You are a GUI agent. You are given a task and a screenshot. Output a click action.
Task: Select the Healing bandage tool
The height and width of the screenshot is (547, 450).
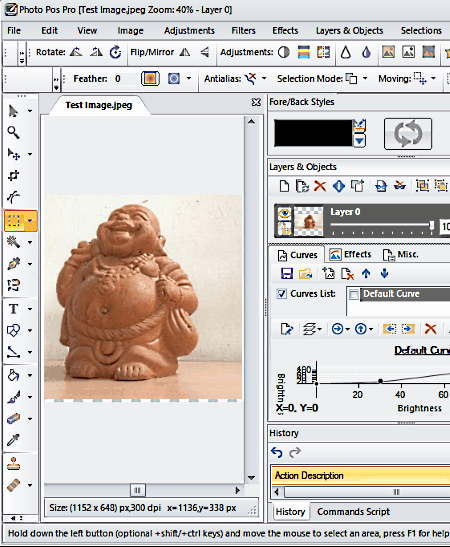click(13, 485)
